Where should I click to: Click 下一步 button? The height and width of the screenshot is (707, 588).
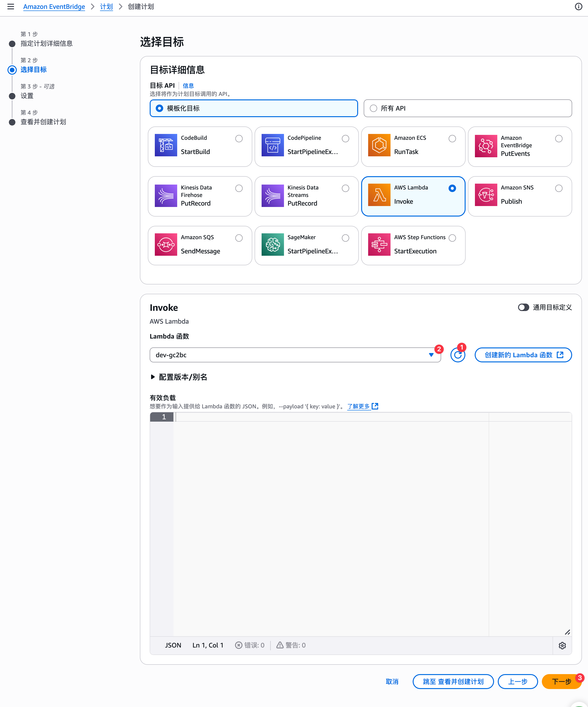click(x=561, y=681)
